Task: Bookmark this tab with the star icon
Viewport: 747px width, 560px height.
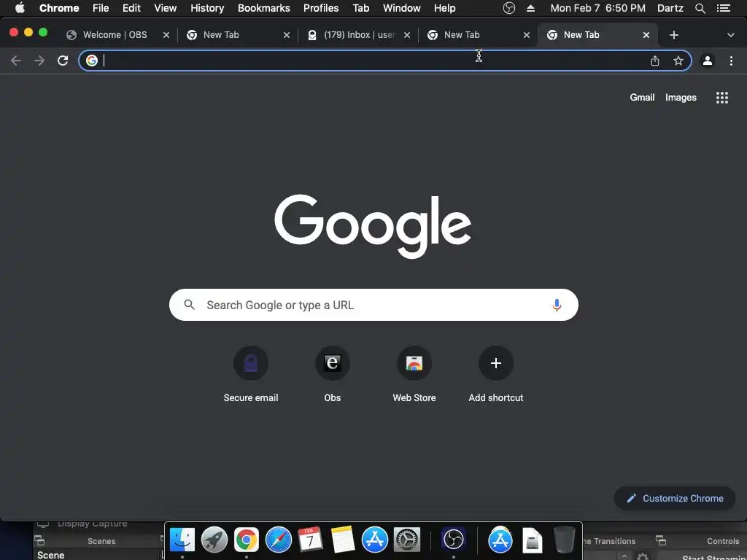Action: click(x=678, y=61)
